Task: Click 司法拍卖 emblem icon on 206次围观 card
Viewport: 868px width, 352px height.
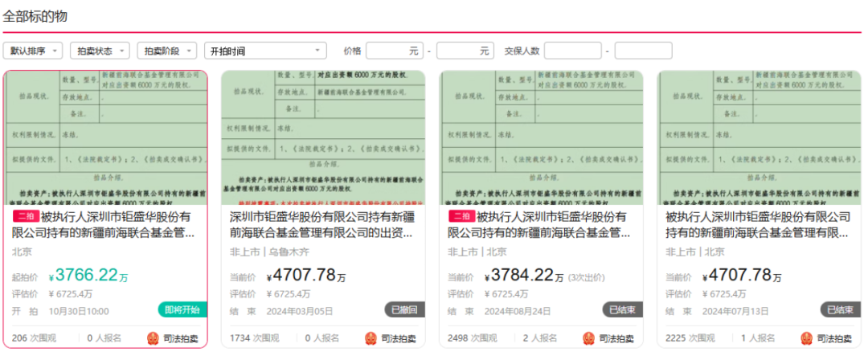Action: 154,338
